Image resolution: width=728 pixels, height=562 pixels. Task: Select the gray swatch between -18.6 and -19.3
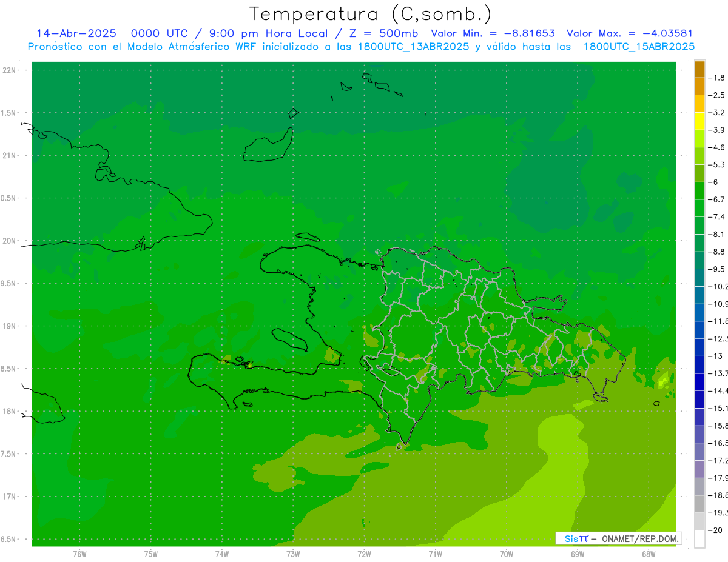pos(699,504)
